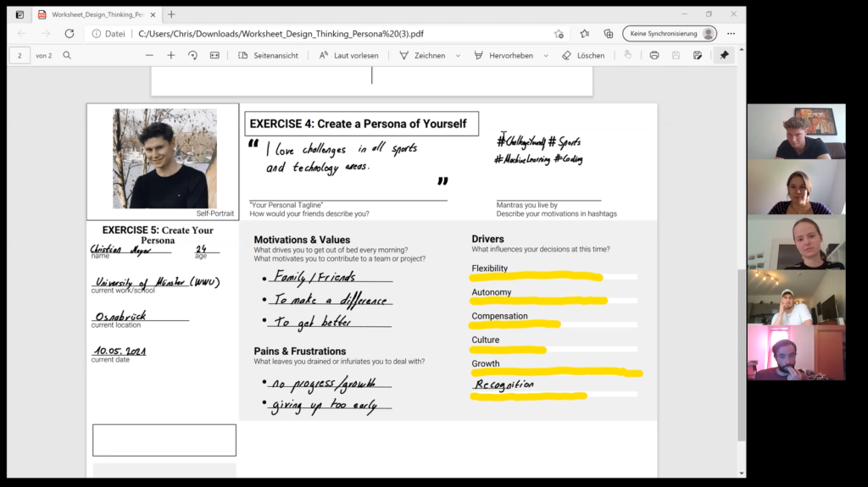Click the Drivers heading
The width and height of the screenshot is (868, 487).
point(487,239)
